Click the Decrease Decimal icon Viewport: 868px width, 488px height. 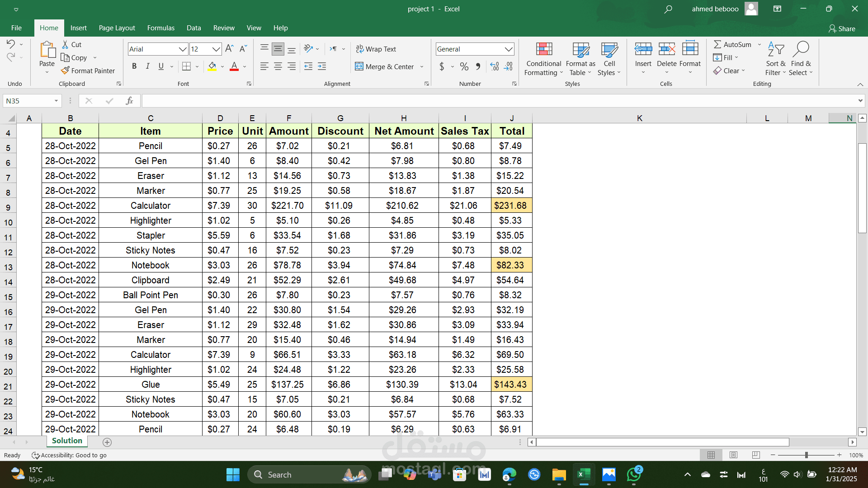pos(508,66)
